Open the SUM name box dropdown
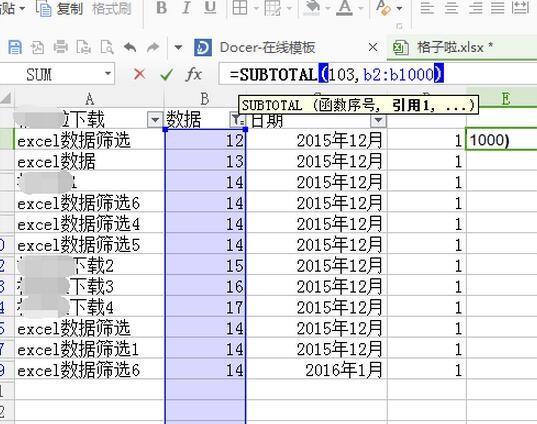Image resolution: width=537 pixels, height=424 pixels. coord(108,74)
